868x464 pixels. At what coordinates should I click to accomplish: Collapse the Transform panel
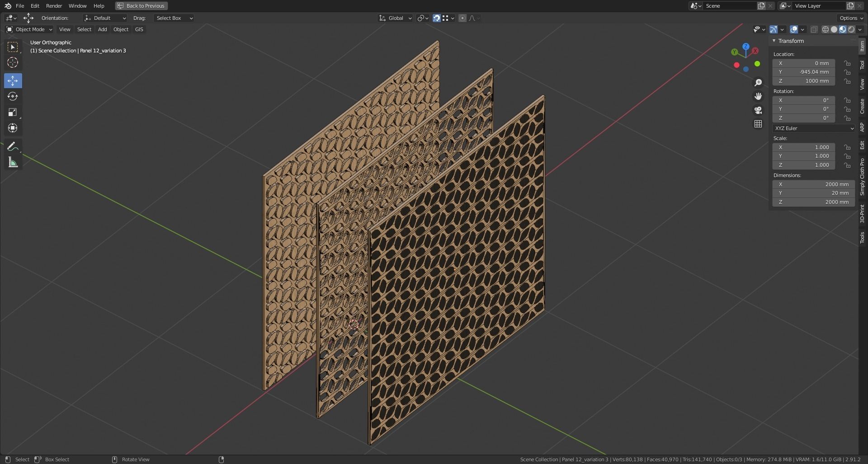pyautogui.click(x=774, y=41)
